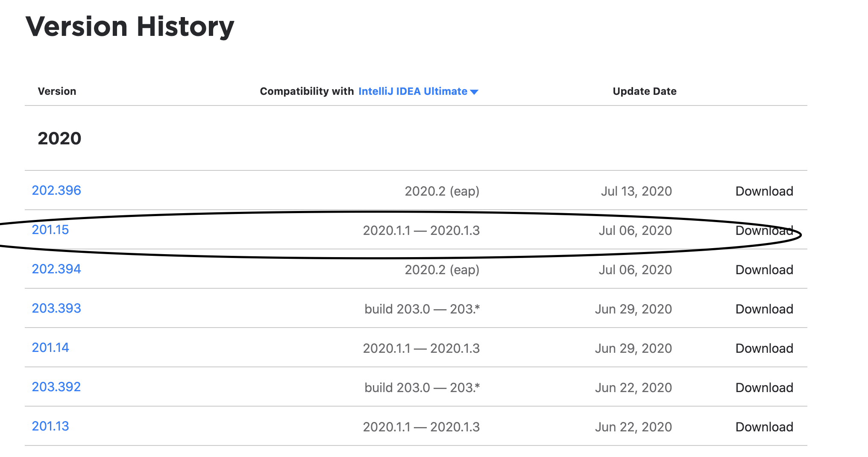The image size is (868, 457).
Task: Download version 201.13
Action: click(764, 427)
